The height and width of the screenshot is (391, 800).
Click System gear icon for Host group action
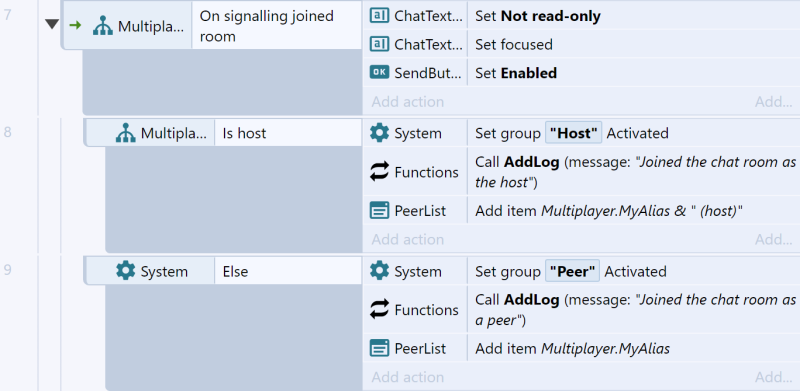tap(379, 133)
